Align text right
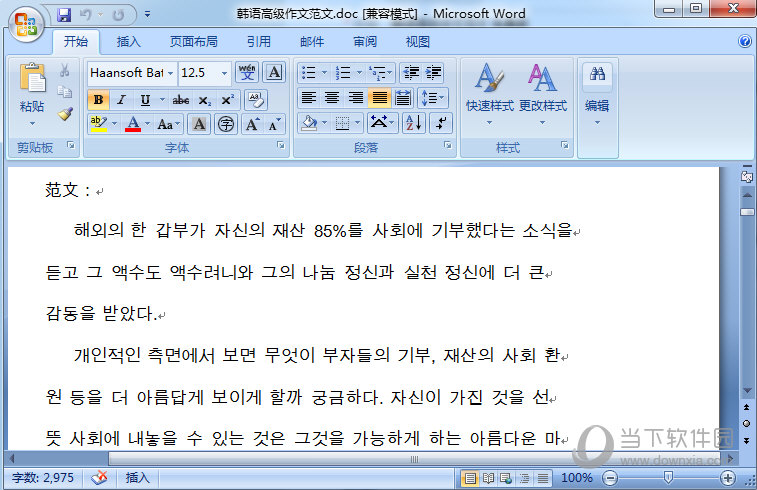 [355, 98]
